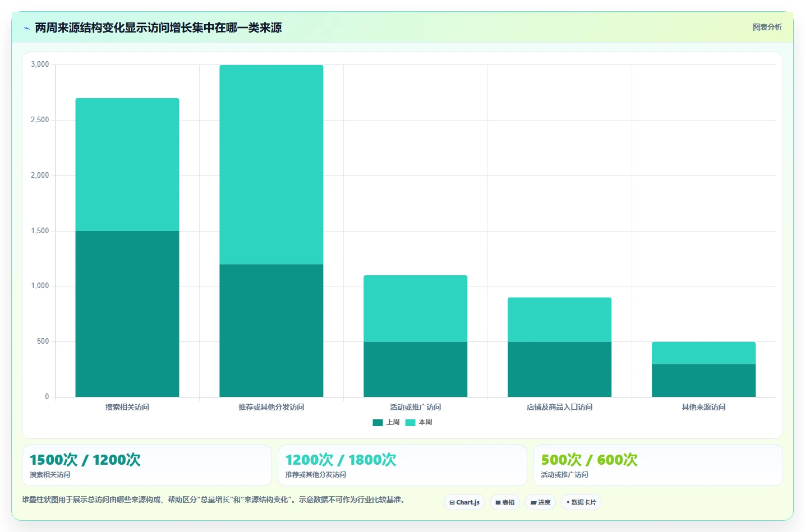Viewport: 805px width, 532px height.
Task: Click the light teal 本周 legend swatch
Action: click(410, 423)
